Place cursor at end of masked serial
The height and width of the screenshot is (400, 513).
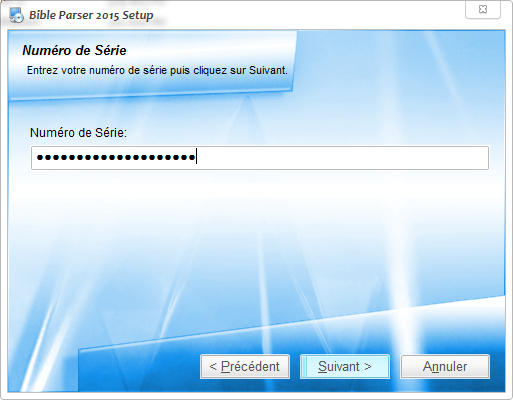click(x=196, y=157)
